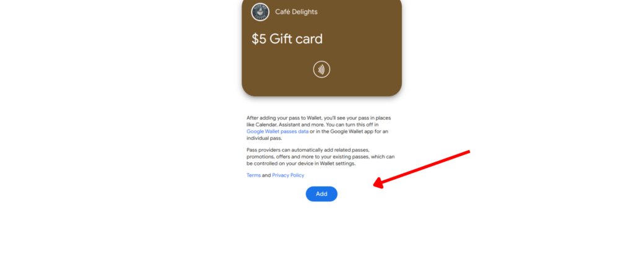
Task: Click the Café Delights round logo
Action: [260, 12]
